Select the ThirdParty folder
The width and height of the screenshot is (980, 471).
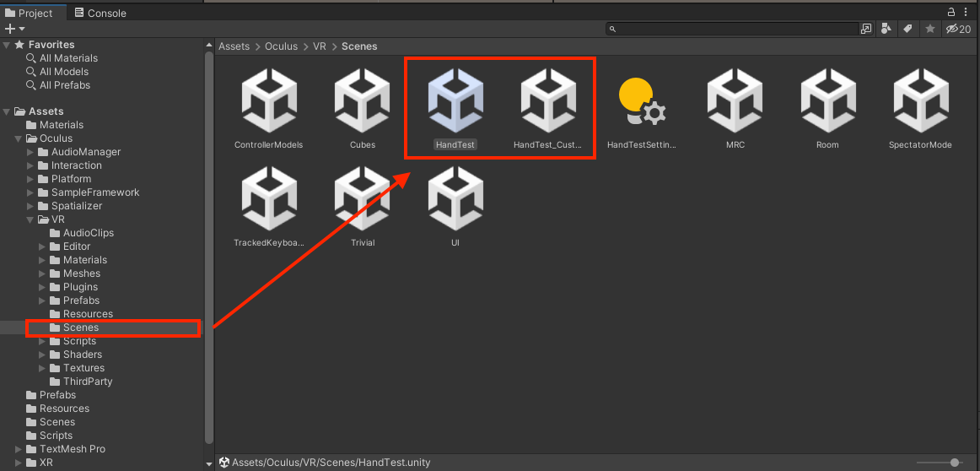(x=81, y=382)
